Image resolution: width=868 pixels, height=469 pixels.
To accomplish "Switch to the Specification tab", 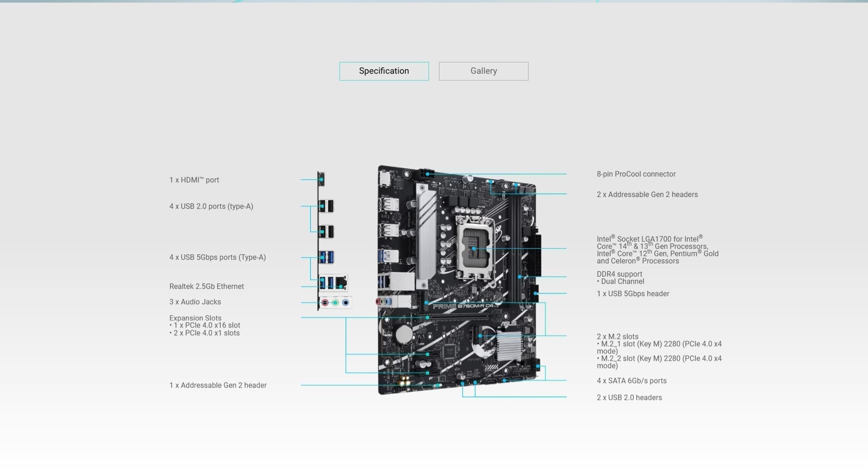I will 384,71.
